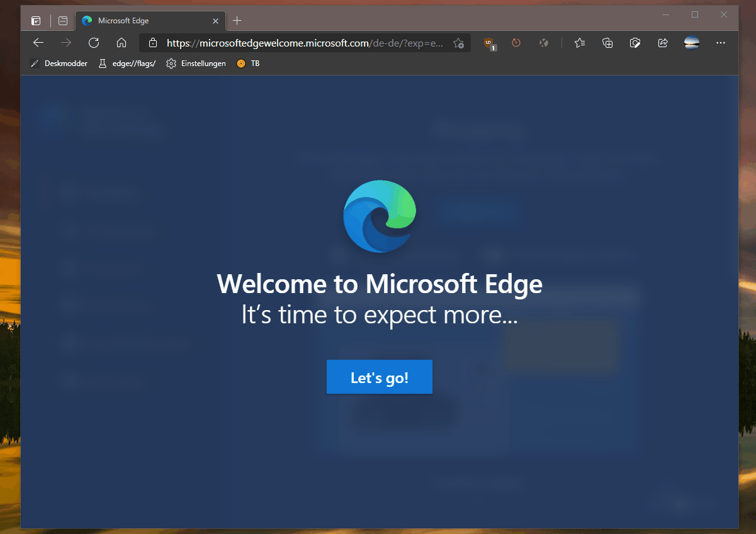This screenshot has width=756, height=534.
Task: Close the Edge window
Action: [724, 14]
